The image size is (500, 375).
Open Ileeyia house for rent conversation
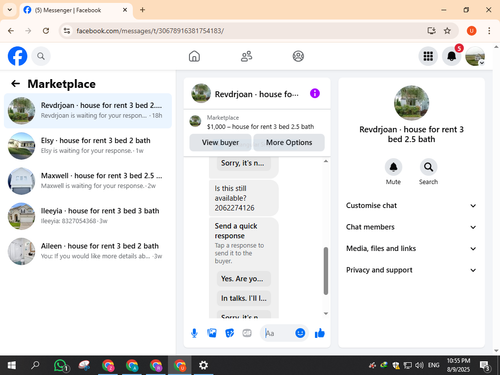88,216
